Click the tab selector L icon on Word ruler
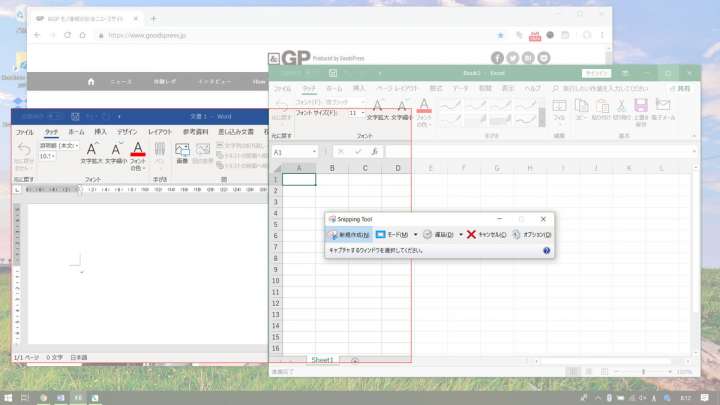The width and height of the screenshot is (720, 405). click(17, 190)
